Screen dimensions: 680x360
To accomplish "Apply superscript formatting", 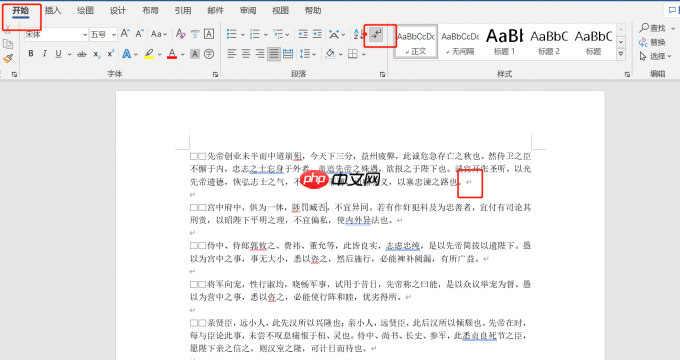I will tap(111, 54).
